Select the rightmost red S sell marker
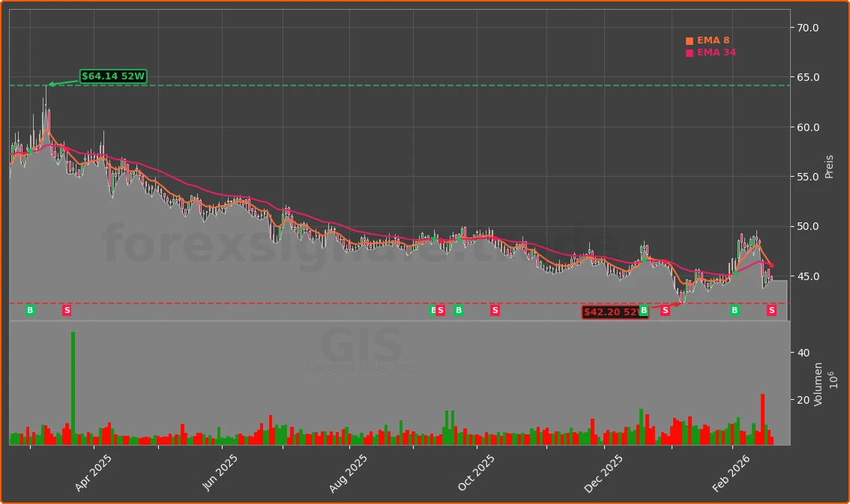The image size is (850, 504). click(x=771, y=310)
